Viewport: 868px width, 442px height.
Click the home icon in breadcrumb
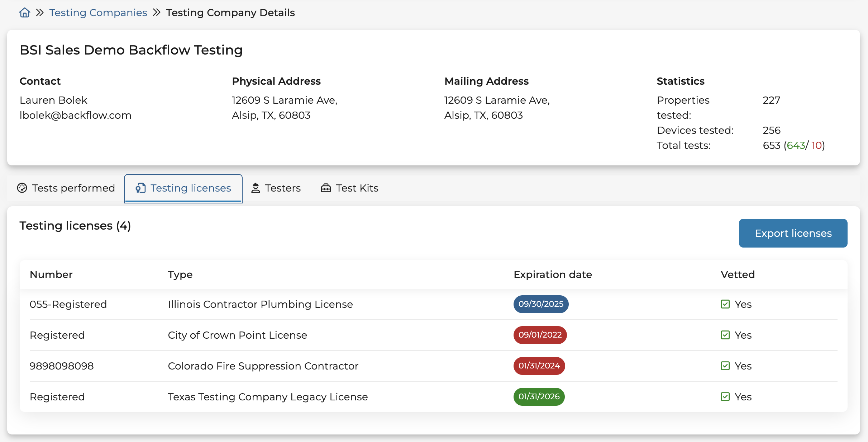pos(24,13)
